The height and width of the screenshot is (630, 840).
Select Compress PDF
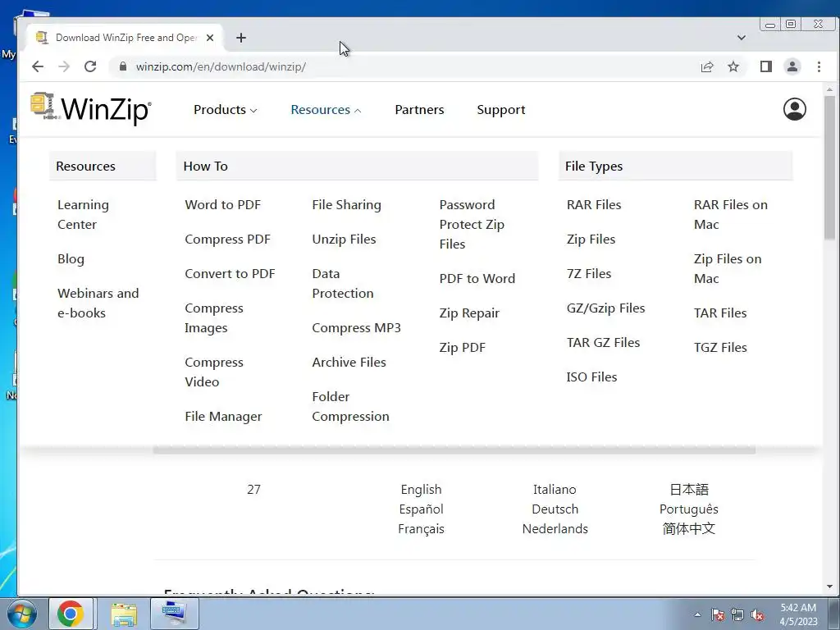[228, 239]
